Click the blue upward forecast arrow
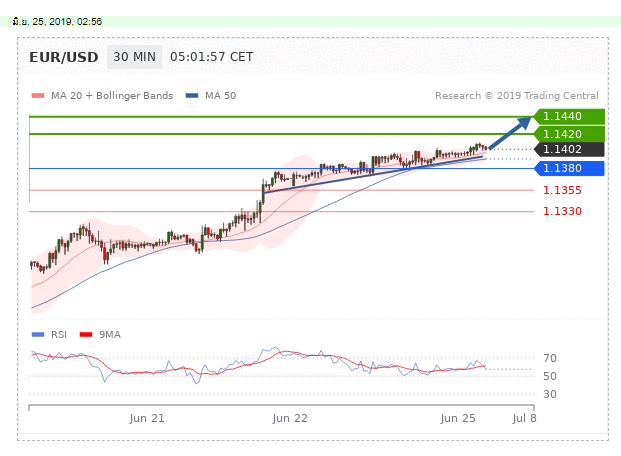 coord(512,133)
